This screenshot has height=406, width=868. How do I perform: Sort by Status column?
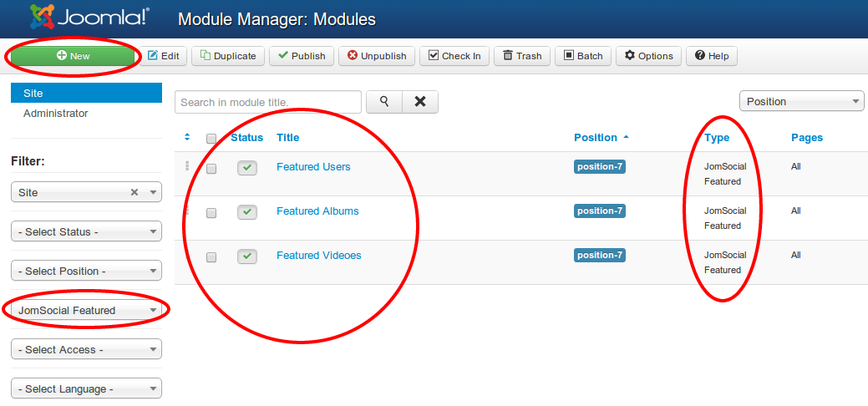[x=247, y=137]
